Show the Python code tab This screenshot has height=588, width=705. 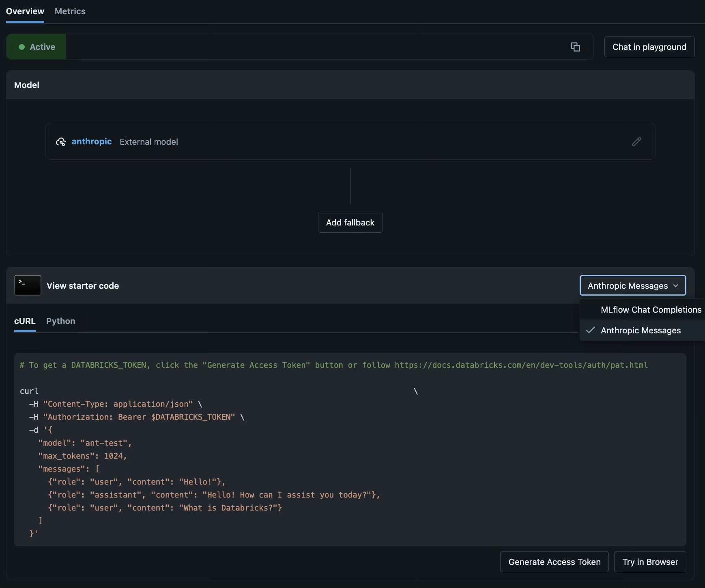click(x=61, y=321)
